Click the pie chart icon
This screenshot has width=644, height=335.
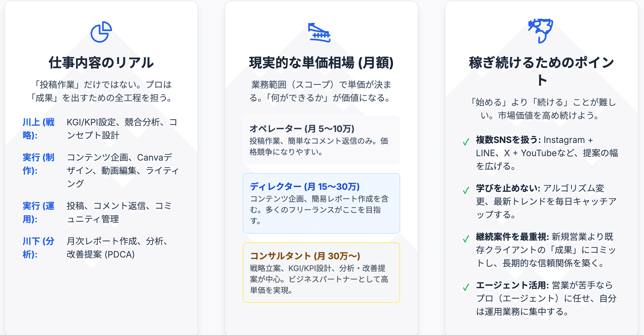click(x=101, y=32)
